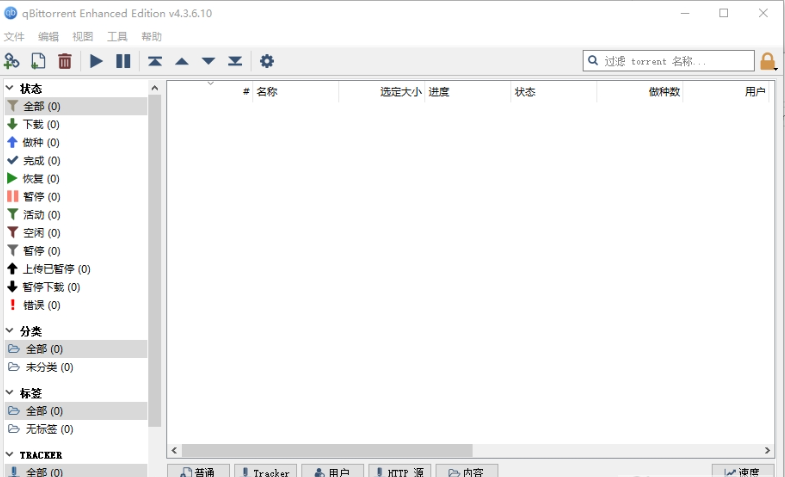Viewport: 785px width, 477px height.
Task: Click the search magnifier icon
Action: [x=593, y=61]
